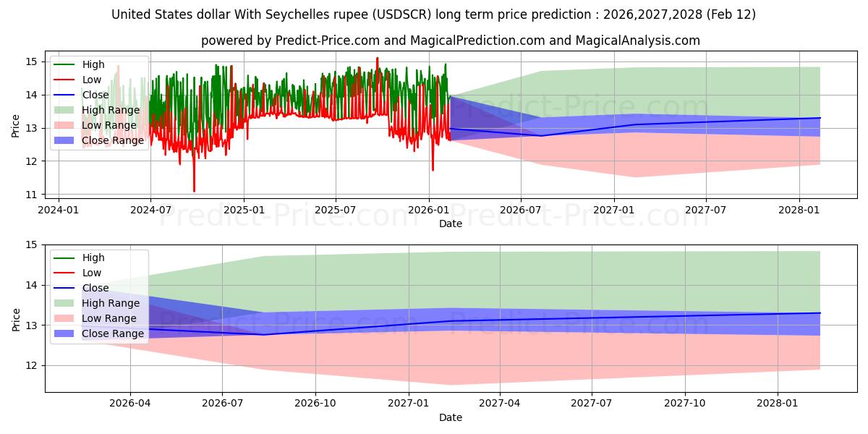Click the Close Range patch in bottom legend
Viewport: 868px width, 434px height.
pyautogui.click(x=65, y=334)
